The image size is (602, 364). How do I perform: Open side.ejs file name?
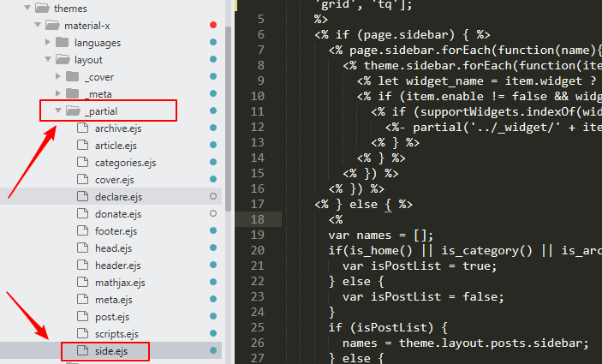click(x=111, y=351)
